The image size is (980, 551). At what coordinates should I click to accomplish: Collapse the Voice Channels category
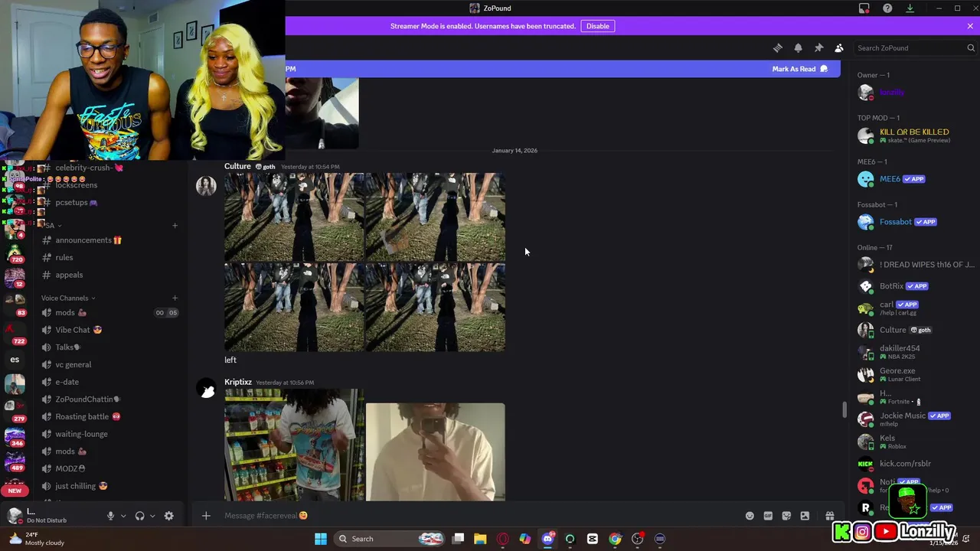[x=68, y=298]
